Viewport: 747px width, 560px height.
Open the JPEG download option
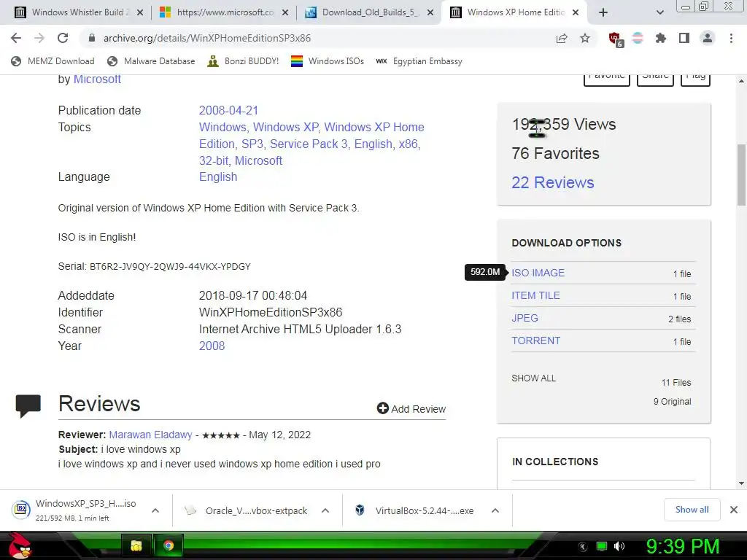[x=525, y=318]
